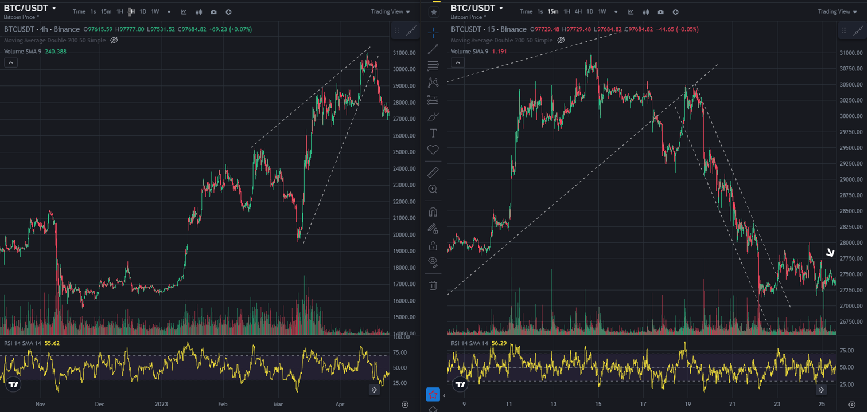This screenshot has width=868, height=412.
Task: Open chart settings gear on left chart
Action: (x=405, y=404)
